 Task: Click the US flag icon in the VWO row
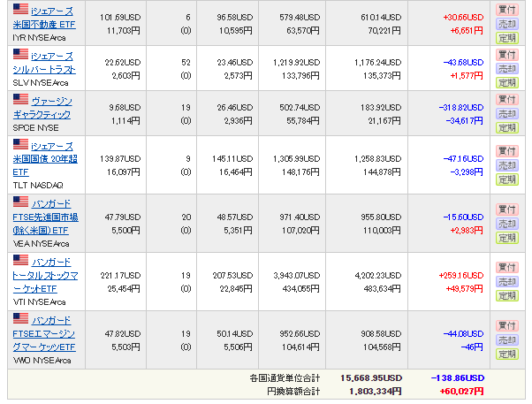20,318
